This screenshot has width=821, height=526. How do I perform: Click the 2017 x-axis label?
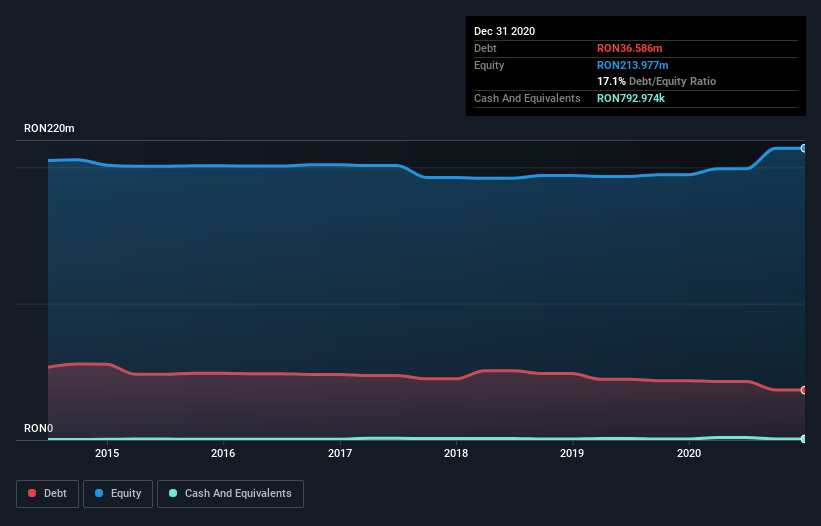pos(340,453)
